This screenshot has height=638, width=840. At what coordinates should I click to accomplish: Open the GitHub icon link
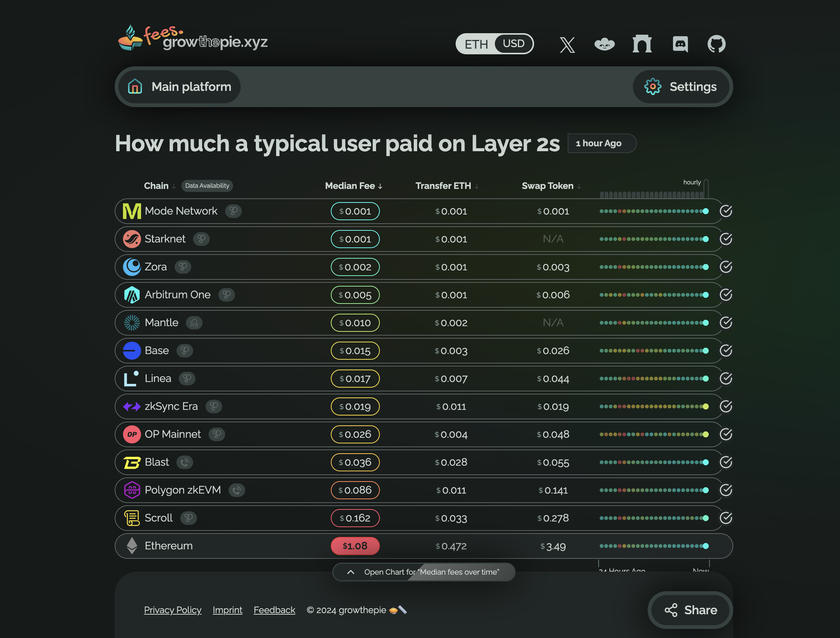click(717, 44)
